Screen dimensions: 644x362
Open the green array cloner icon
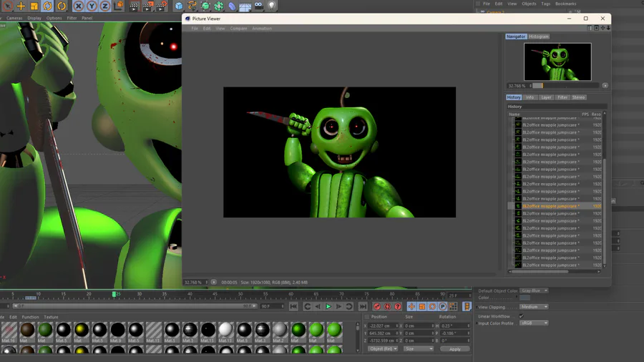tap(219, 6)
